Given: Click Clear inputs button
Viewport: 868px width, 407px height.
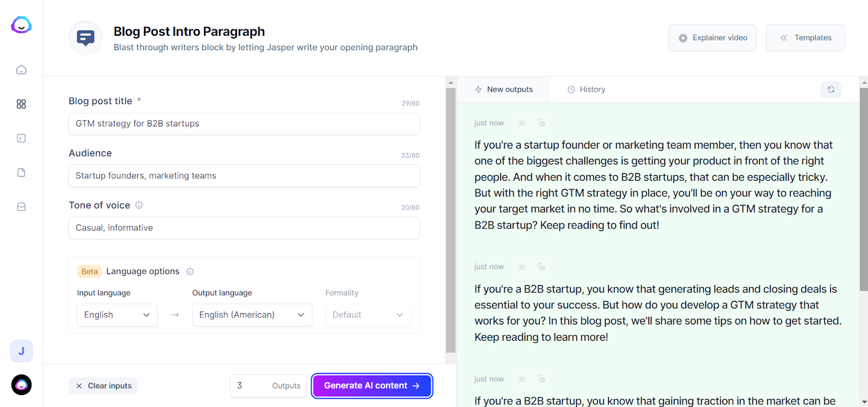Looking at the screenshot, I should coord(103,386).
